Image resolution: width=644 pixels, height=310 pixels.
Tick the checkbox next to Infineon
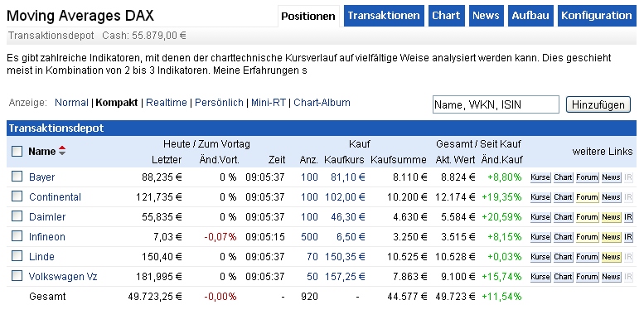[17, 236]
